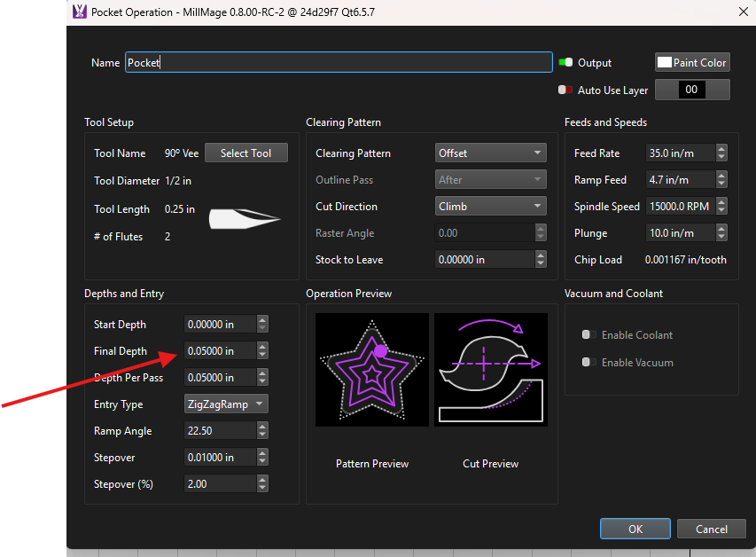The height and width of the screenshot is (557, 756).
Task: Click the Ramp Feed value field
Action: tap(681, 179)
